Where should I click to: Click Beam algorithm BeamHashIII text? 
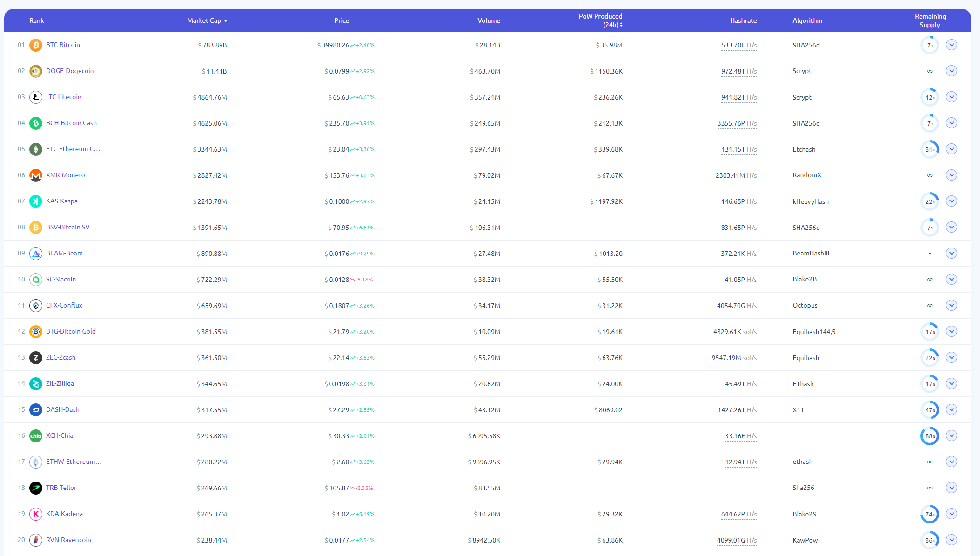point(811,254)
